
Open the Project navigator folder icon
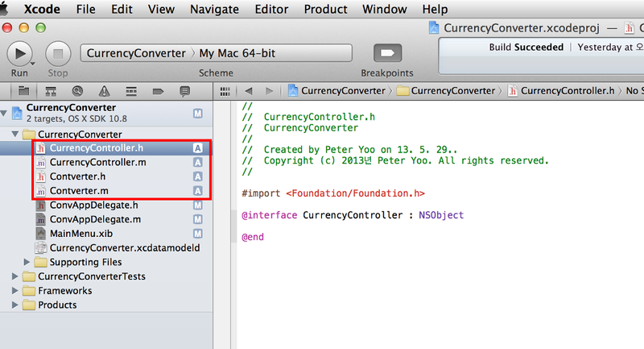click(23, 90)
